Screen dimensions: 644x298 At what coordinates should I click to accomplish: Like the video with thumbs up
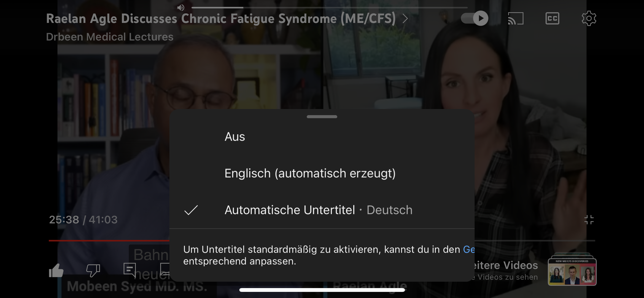[x=56, y=270]
